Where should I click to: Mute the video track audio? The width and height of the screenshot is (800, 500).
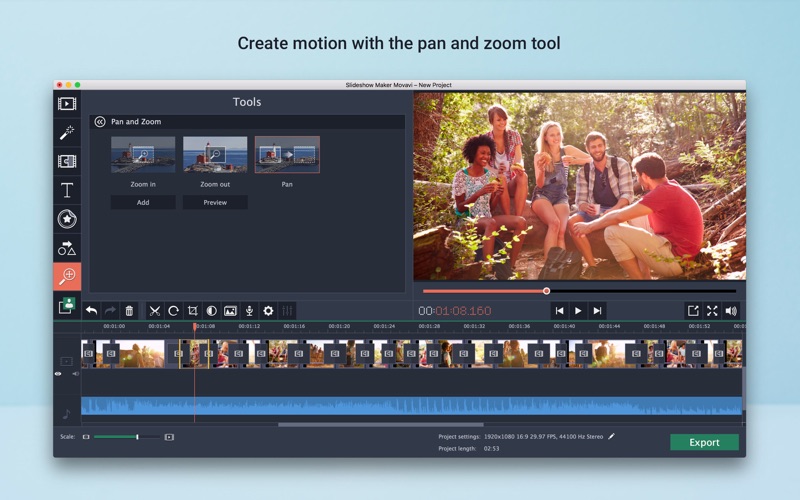click(75, 374)
